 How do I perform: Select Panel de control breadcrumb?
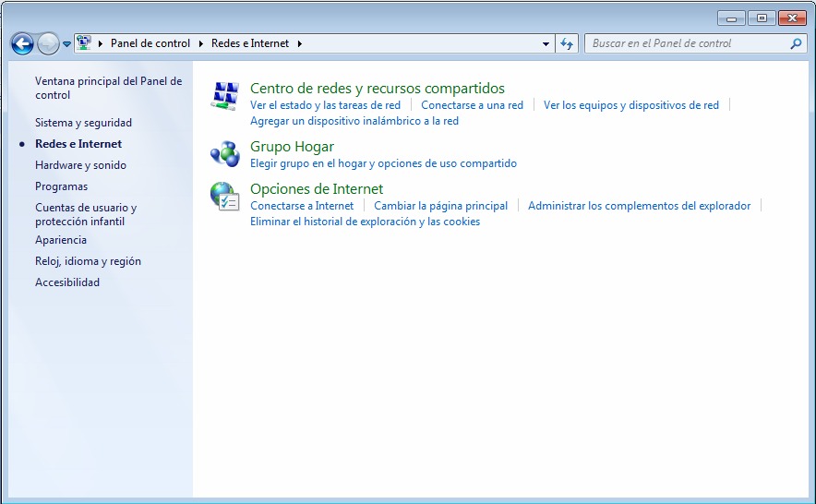150,43
